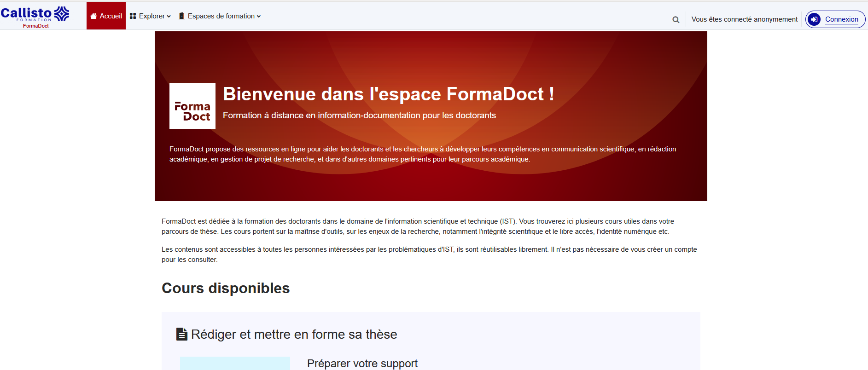Click the 'Bienvenue dans l'espace FormaDoct !' heading
868x370 pixels.
click(389, 94)
